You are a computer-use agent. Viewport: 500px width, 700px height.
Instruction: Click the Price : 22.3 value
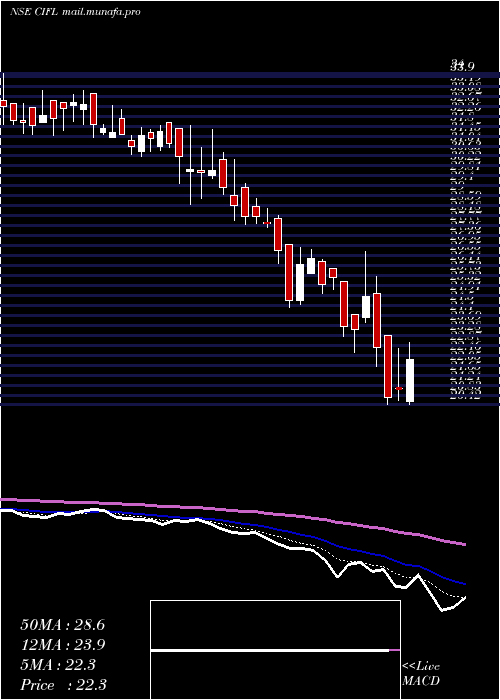pyautogui.click(x=63, y=685)
